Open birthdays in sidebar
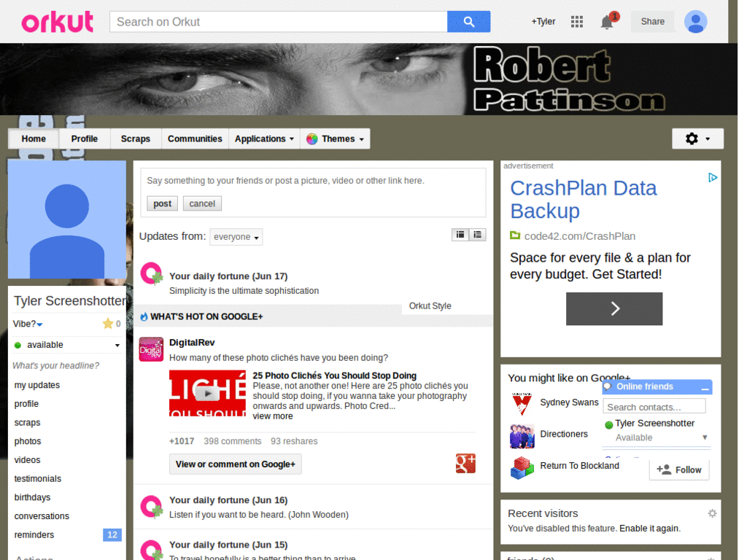 point(32,497)
